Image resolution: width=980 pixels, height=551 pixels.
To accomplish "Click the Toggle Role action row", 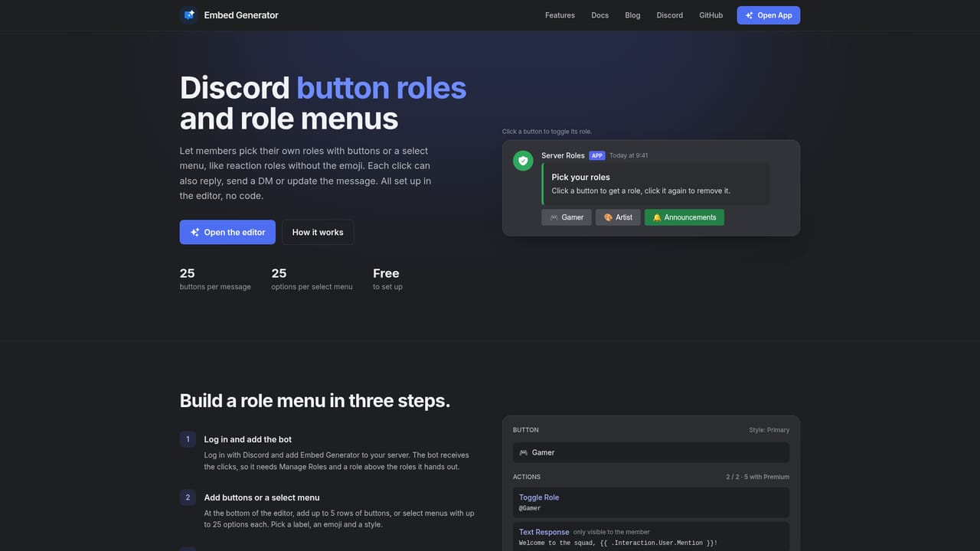I will 651,503.
